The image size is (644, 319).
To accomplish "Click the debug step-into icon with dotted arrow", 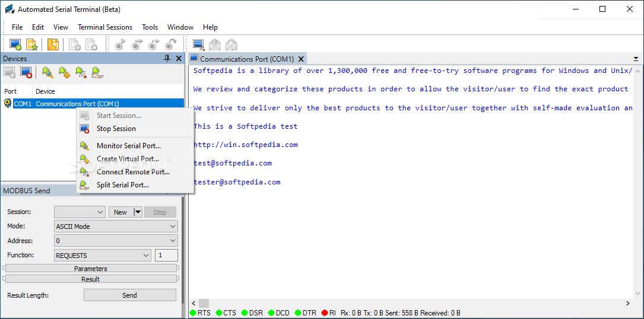I will pyautogui.click(x=154, y=44).
